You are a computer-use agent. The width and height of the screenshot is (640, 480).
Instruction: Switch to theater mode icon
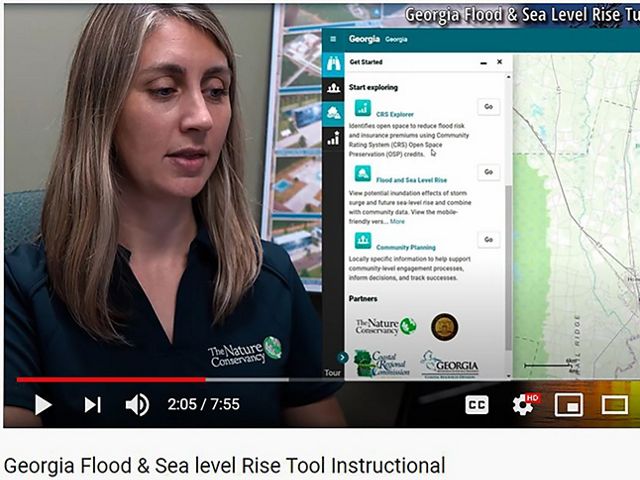tap(615, 405)
